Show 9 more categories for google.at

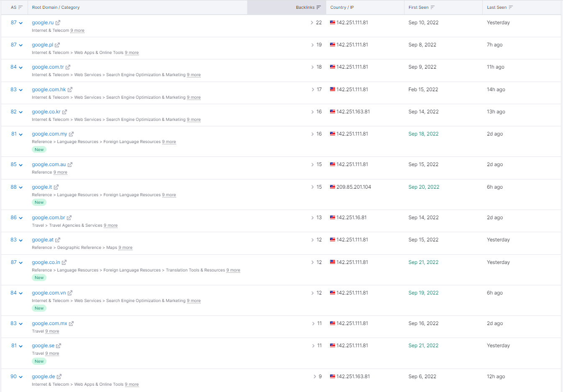pyautogui.click(x=125, y=248)
